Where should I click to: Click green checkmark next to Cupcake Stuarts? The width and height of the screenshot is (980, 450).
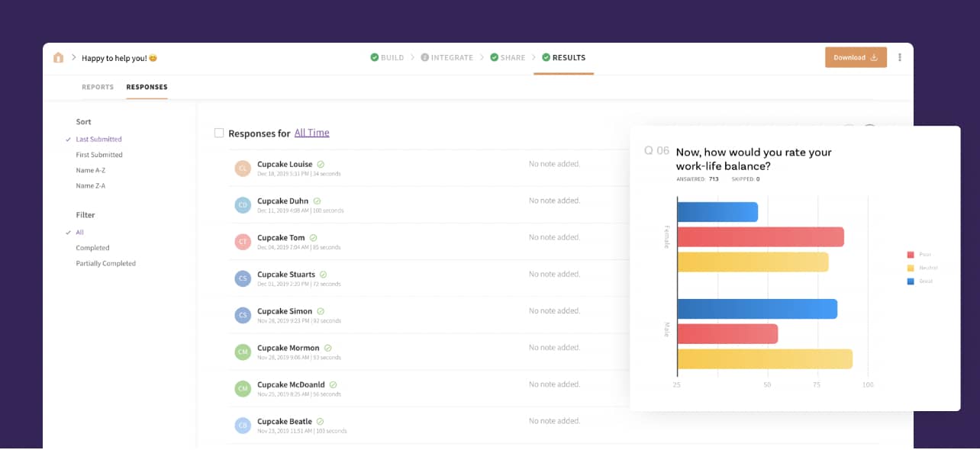coord(323,275)
